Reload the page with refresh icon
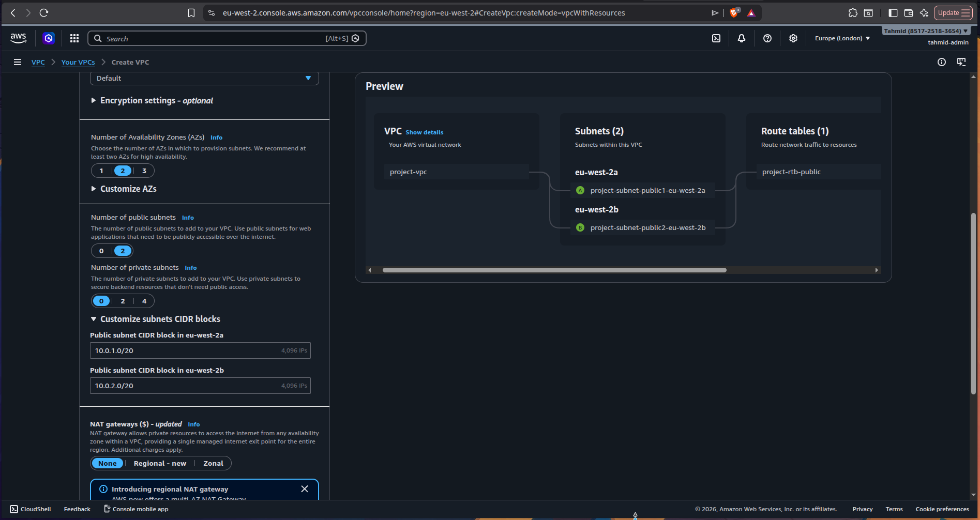Image resolution: width=980 pixels, height=520 pixels. (x=44, y=13)
